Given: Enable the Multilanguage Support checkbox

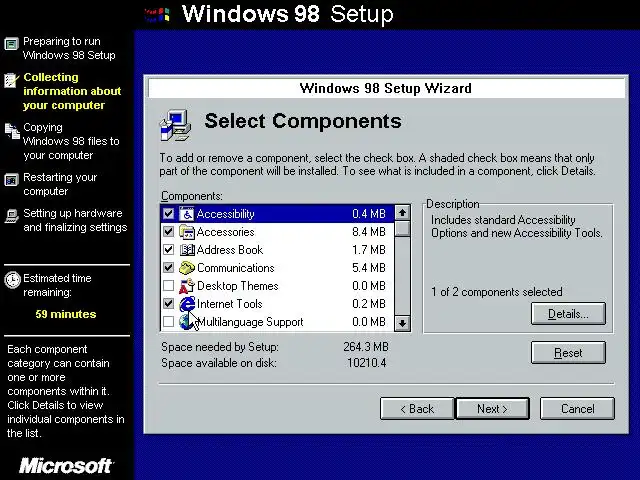Looking at the screenshot, I should pos(168,321).
